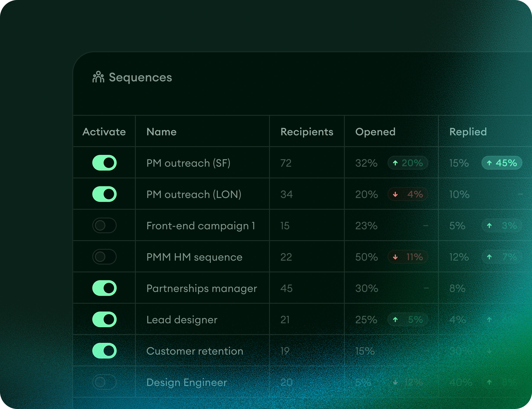Click the 45% replied increase badge

(x=502, y=163)
